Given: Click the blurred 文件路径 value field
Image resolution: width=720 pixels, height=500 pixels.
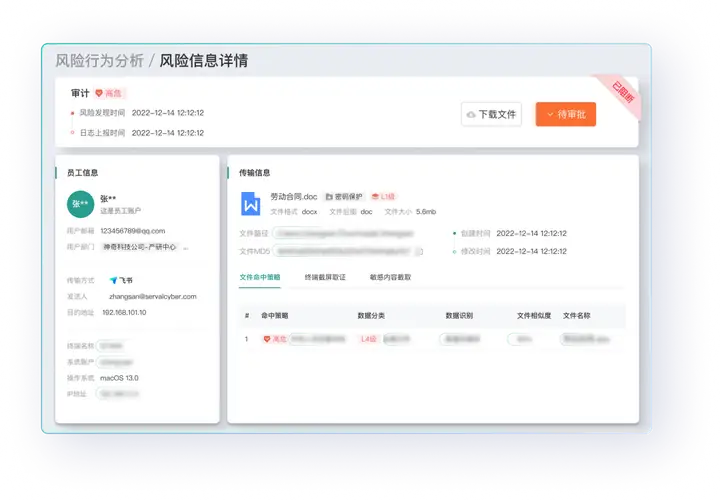Looking at the screenshot, I should tap(344, 234).
